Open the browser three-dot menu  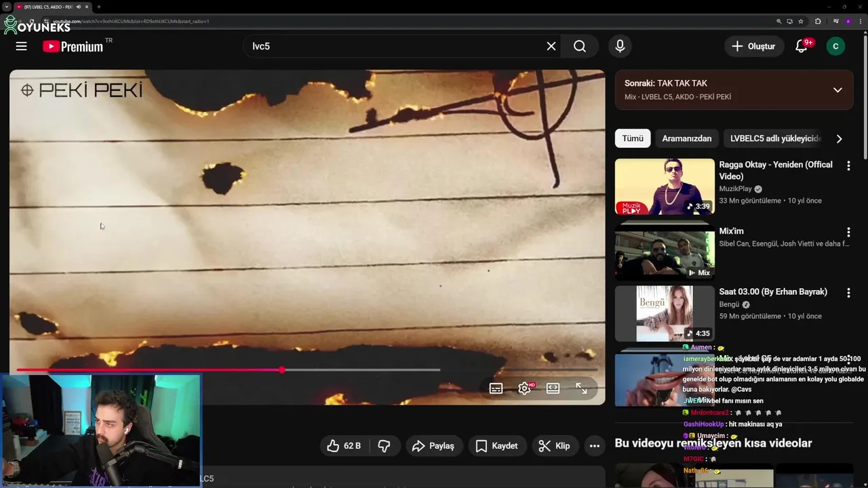point(861,21)
